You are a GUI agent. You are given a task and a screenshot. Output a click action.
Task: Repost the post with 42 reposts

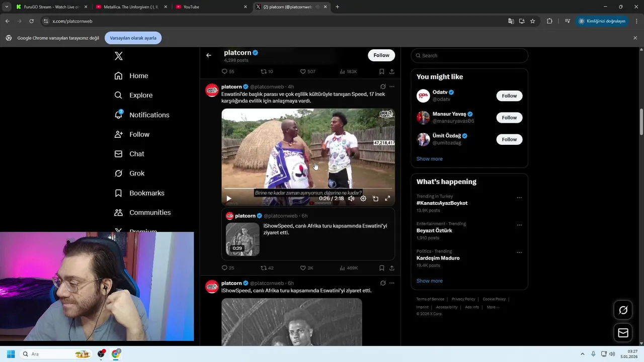point(267,268)
